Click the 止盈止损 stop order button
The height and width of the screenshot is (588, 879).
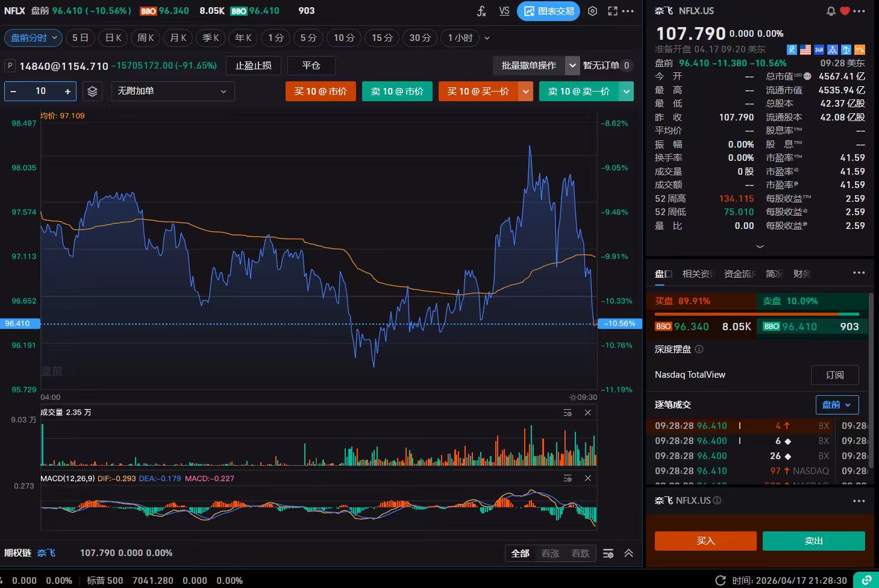(x=253, y=66)
